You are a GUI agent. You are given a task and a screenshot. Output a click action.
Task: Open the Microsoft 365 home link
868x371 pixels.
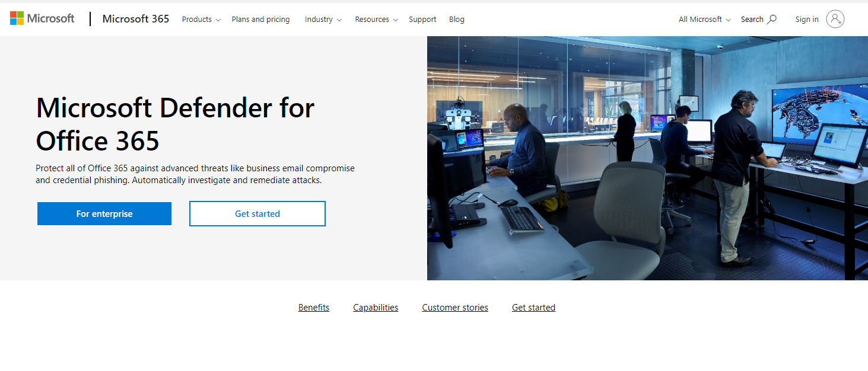(x=136, y=19)
